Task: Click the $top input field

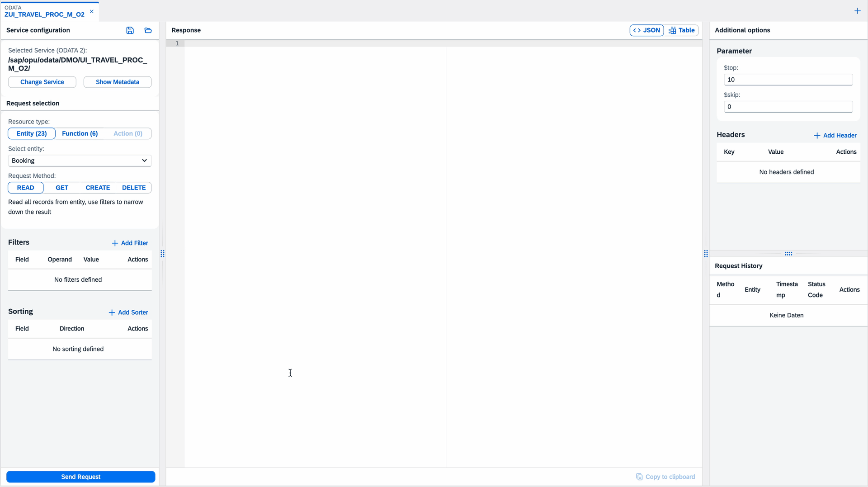Action: pos(788,80)
